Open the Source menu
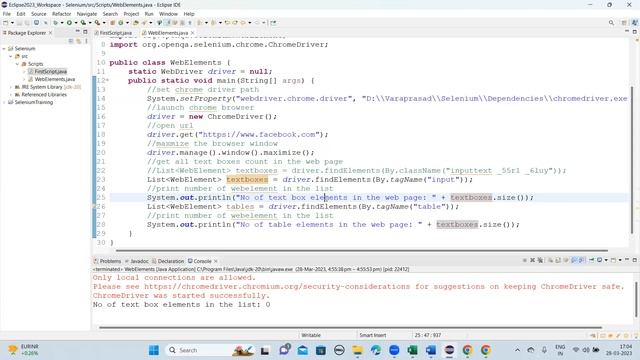640x360 pixels. pyautogui.click(x=39, y=14)
